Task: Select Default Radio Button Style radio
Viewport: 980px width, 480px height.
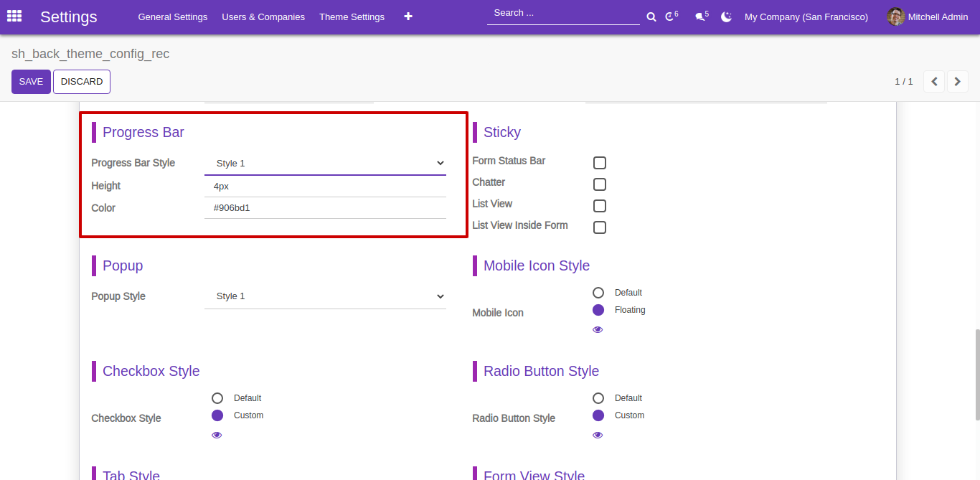Action: (598, 398)
